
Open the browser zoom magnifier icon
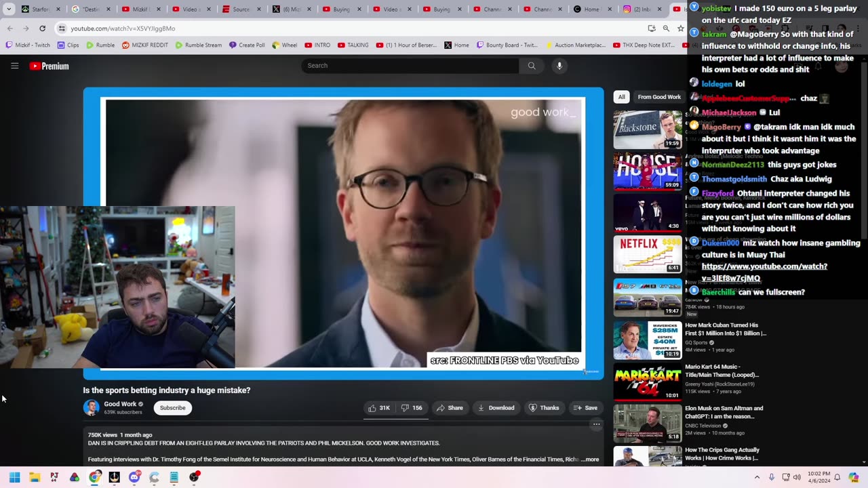[666, 28]
